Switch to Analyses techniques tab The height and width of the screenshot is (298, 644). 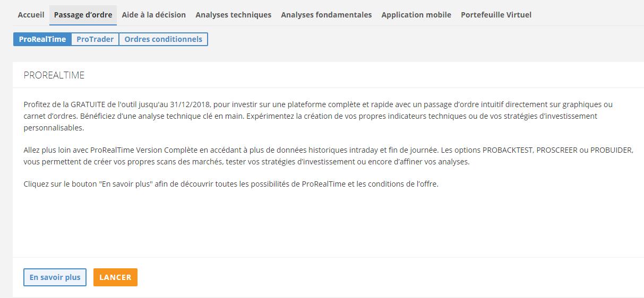tap(233, 15)
